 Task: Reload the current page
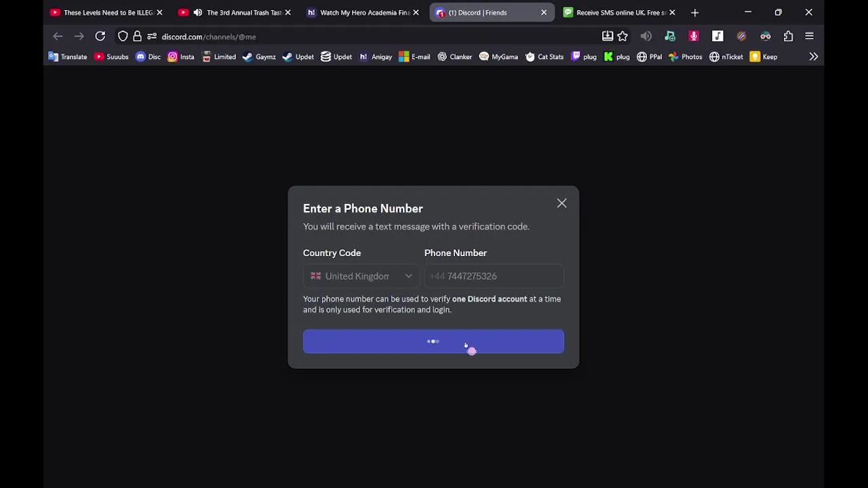point(100,37)
